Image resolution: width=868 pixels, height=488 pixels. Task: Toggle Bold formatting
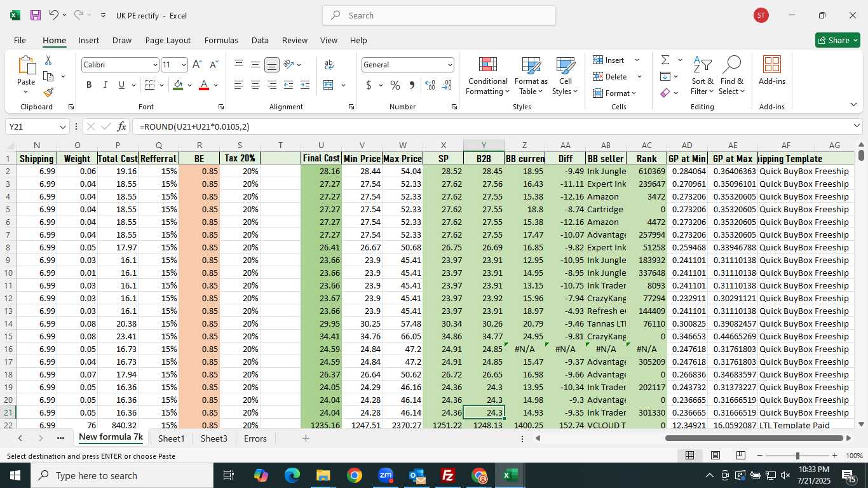click(89, 85)
